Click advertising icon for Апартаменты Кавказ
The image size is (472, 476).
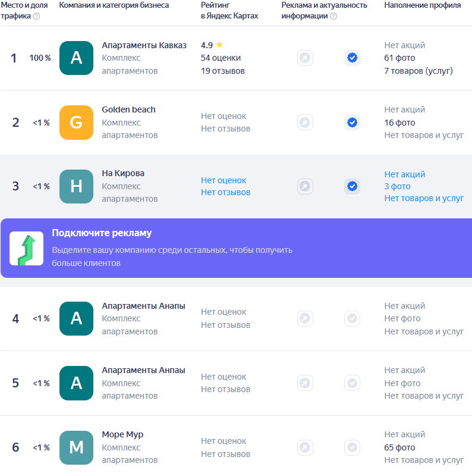pos(305,58)
